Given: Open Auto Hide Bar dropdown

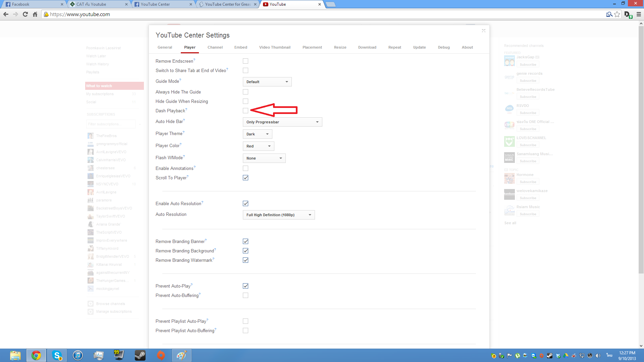Looking at the screenshot, I should (282, 122).
